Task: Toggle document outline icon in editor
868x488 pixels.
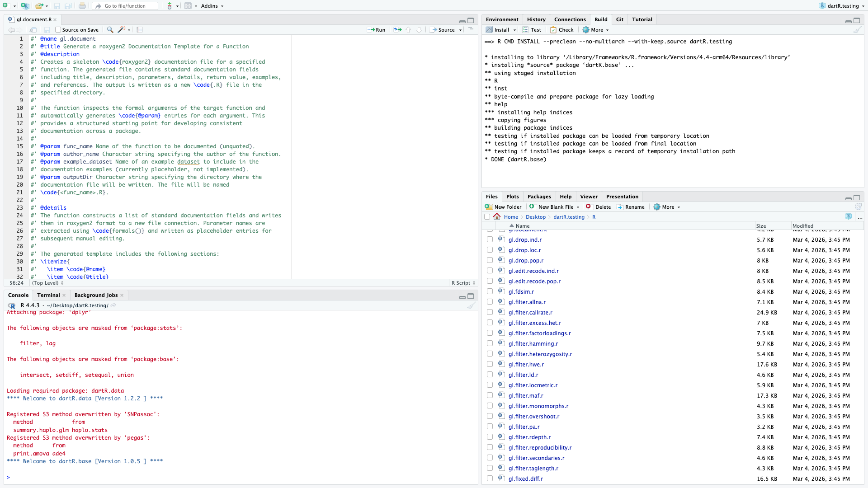Action: coord(471,30)
